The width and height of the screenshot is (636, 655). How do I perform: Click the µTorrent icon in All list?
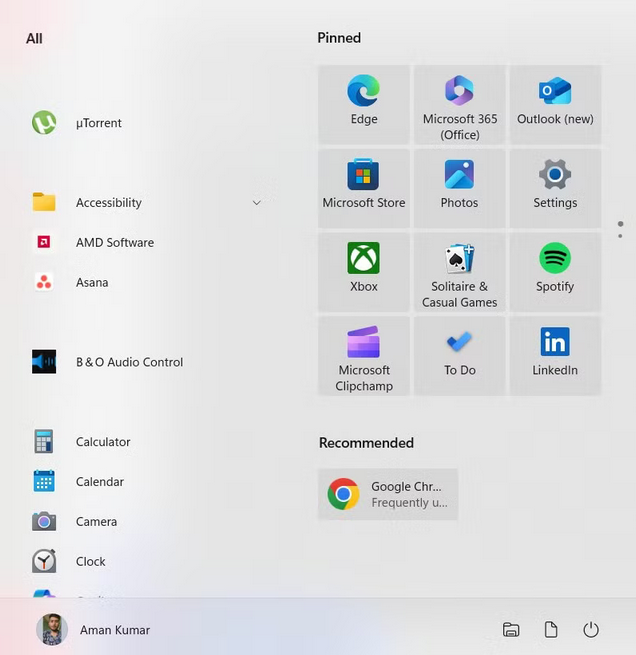click(x=44, y=122)
